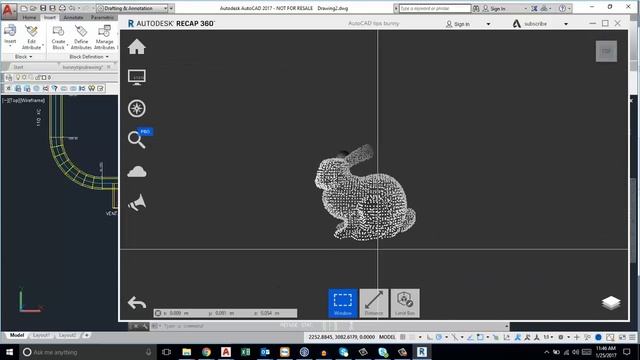
Task: Click the AutoCAD search input field
Action: [x=435, y=8]
